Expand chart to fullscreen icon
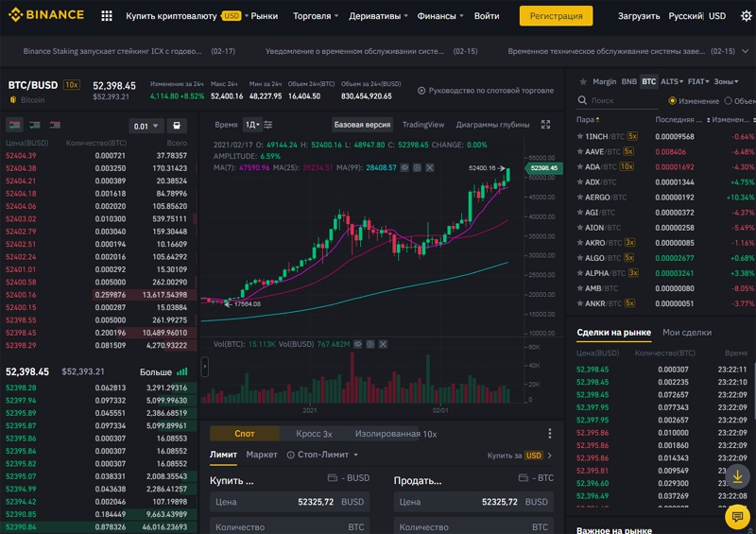 pos(545,125)
